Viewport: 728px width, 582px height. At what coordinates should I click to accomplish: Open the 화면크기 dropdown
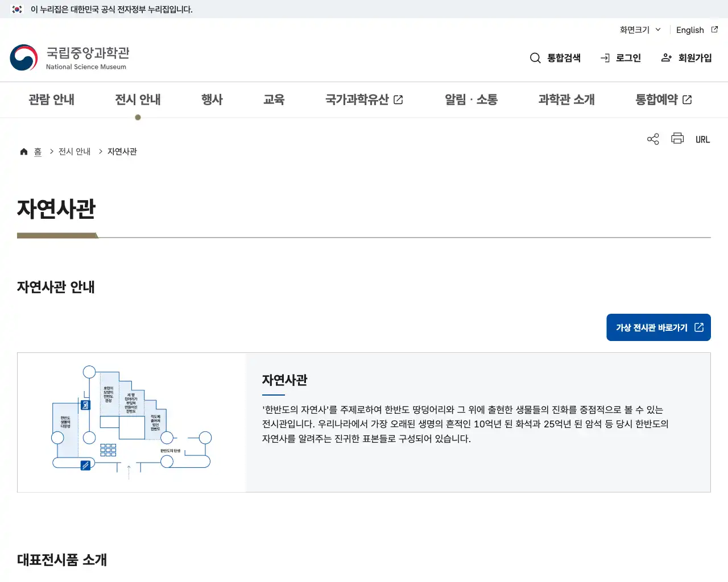[638, 30]
